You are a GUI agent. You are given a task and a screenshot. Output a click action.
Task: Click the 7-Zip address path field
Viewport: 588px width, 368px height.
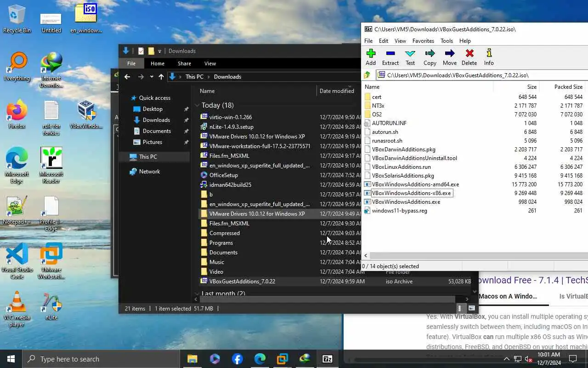click(x=481, y=75)
